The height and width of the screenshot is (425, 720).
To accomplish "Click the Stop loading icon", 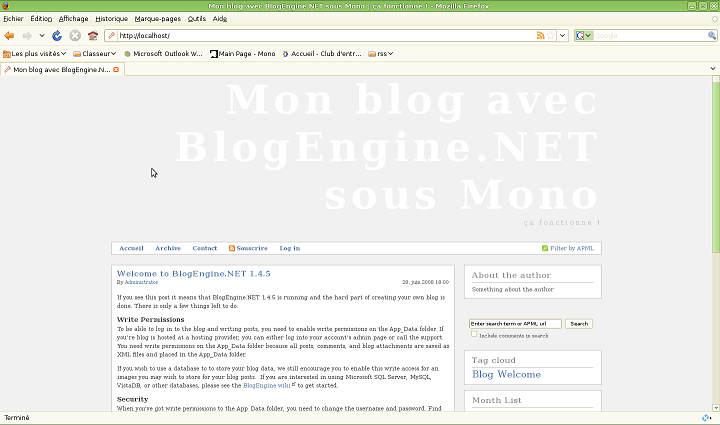I will point(75,36).
